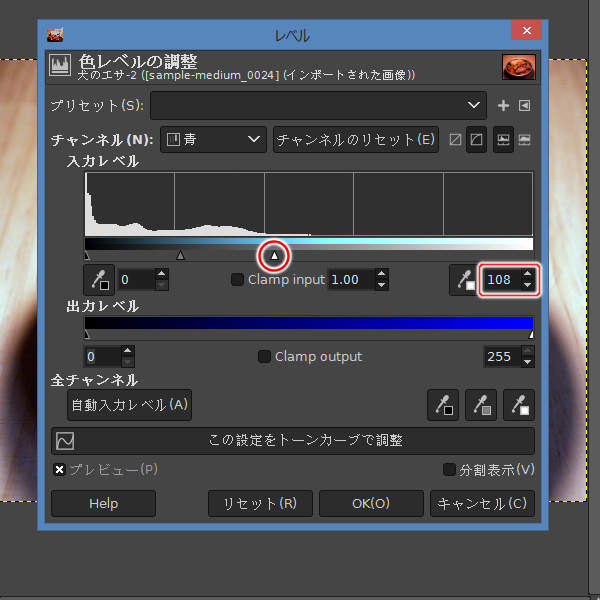The image size is (600, 600).
Task: Decrease gamma 1.00 stepper
Action: [382, 285]
